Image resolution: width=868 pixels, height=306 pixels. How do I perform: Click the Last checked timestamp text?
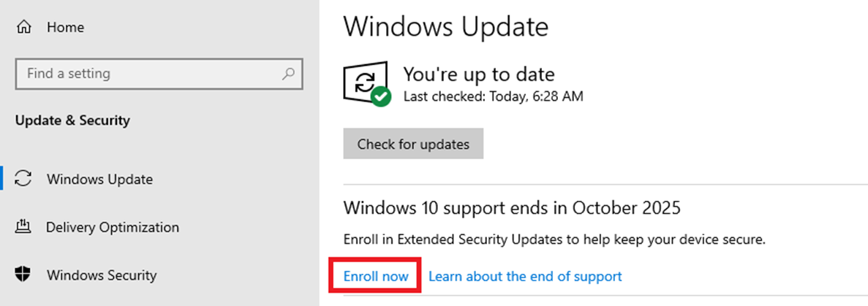494,96
